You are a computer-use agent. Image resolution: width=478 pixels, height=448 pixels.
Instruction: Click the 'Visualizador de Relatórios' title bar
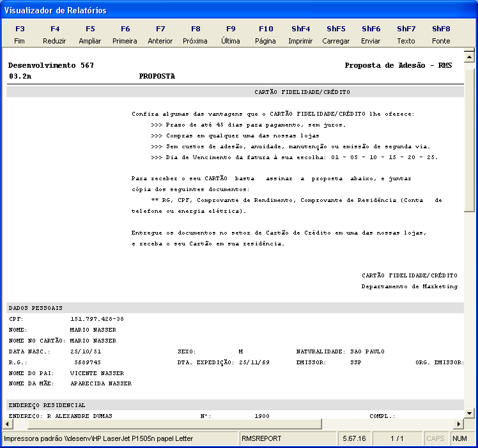point(239,10)
